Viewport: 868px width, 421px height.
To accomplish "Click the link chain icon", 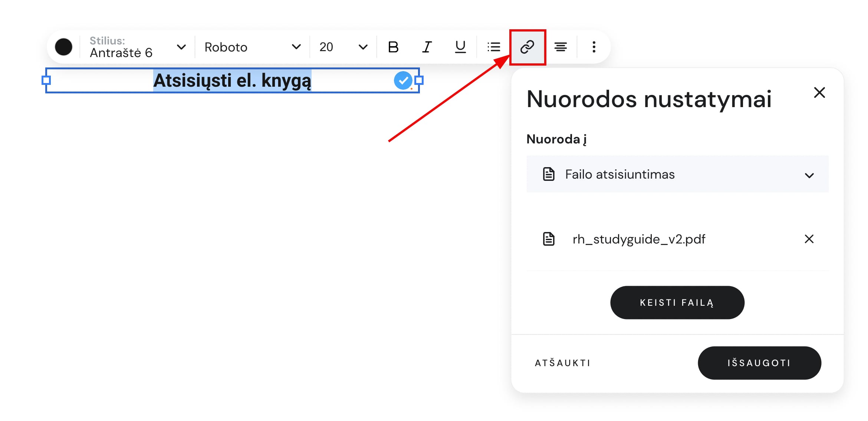I will (x=527, y=47).
